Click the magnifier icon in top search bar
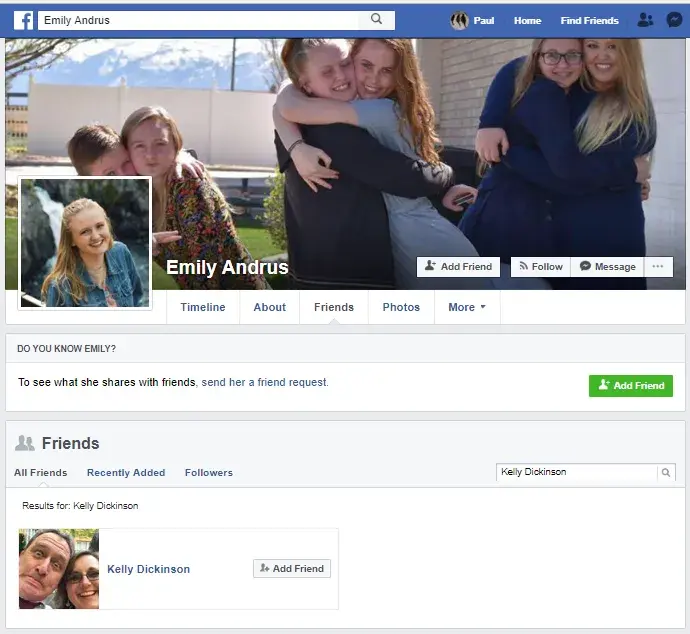The width and height of the screenshot is (690, 634). point(376,19)
